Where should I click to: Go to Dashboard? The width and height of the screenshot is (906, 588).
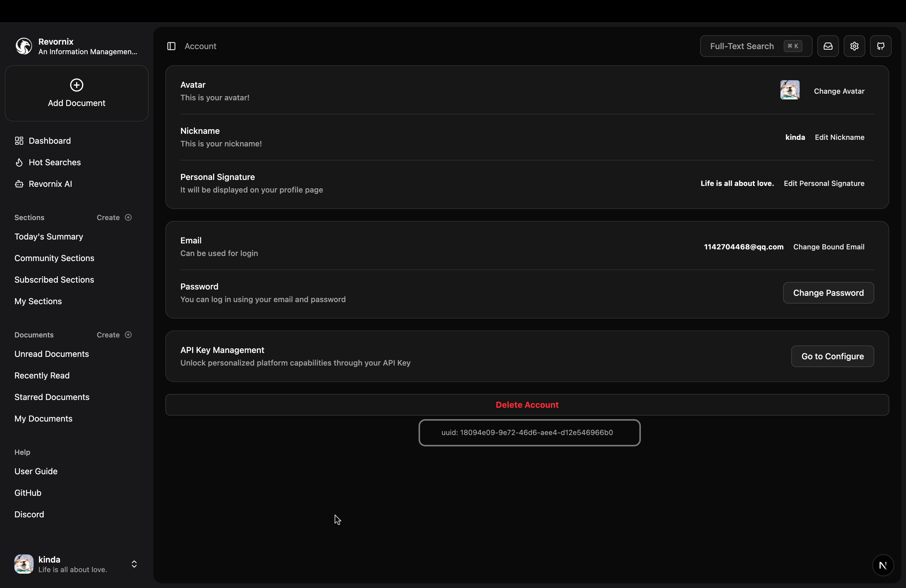point(50,141)
